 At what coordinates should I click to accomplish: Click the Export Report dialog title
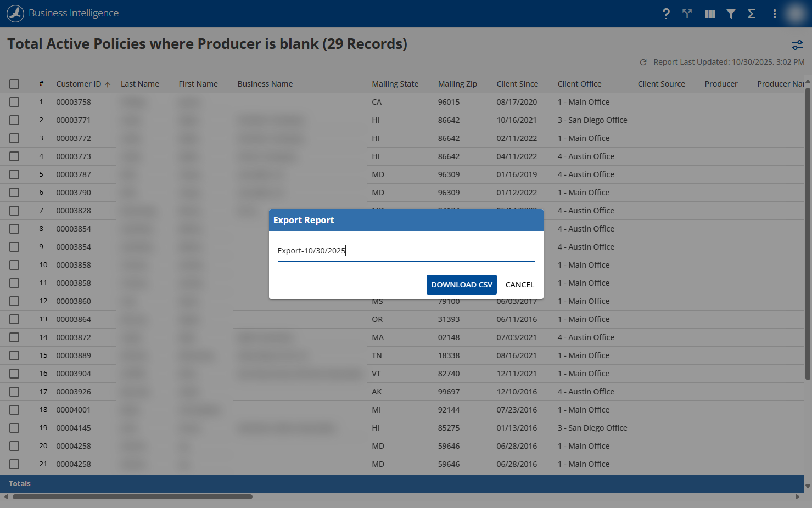[304, 220]
